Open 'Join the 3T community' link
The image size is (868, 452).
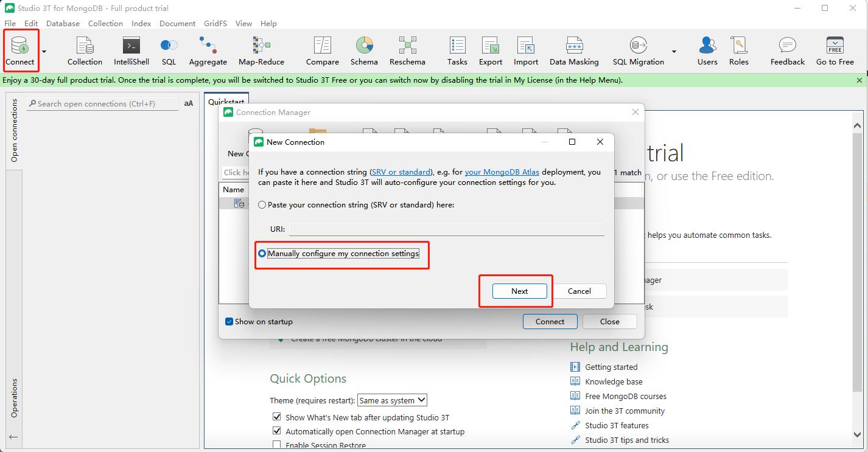pos(625,411)
